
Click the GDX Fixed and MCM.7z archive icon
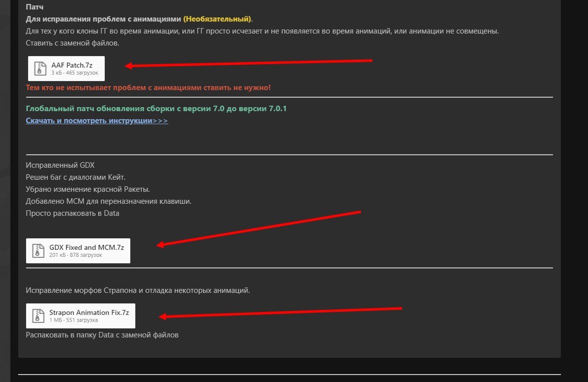(x=38, y=250)
